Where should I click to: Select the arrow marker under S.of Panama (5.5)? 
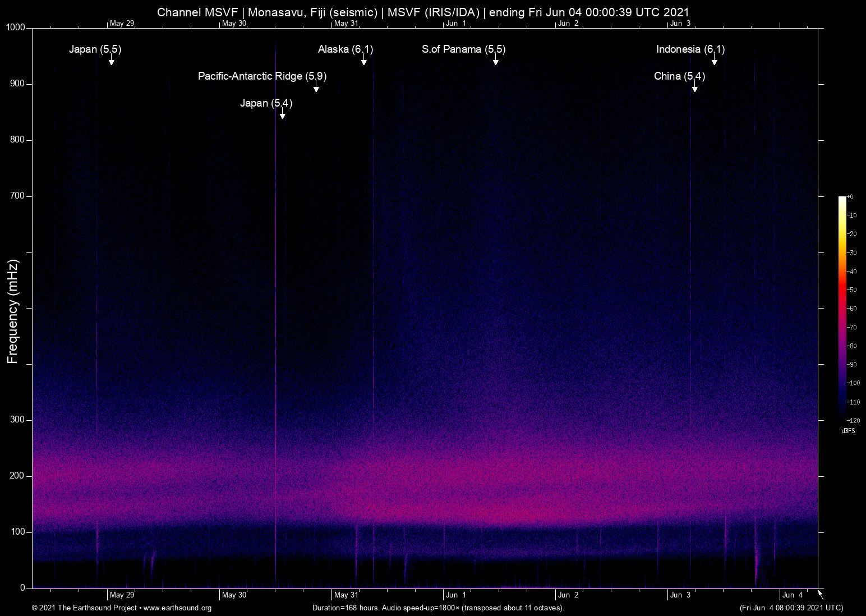[x=496, y=61]
